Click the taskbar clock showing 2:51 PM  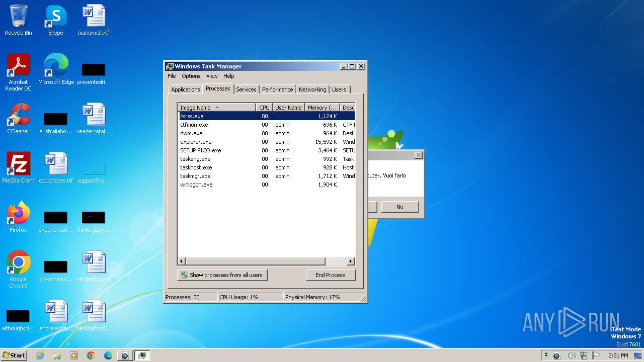618,355
